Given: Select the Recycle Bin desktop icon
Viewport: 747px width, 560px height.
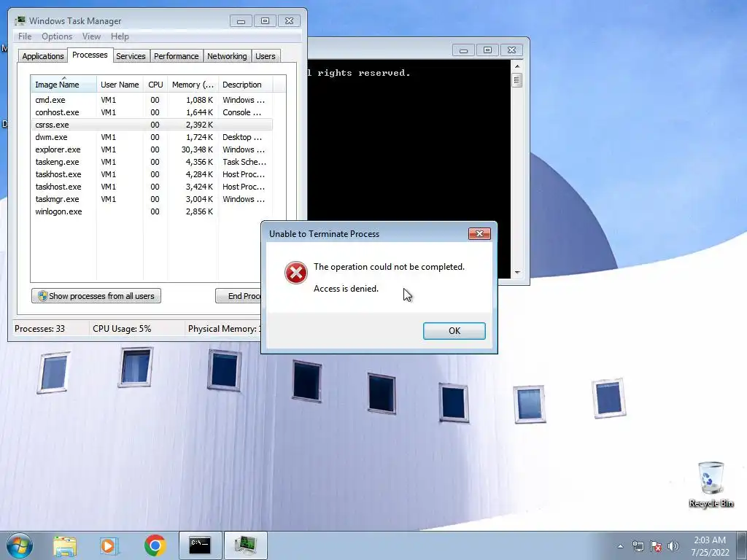Looking at the screenshot, I should point(711,484).
